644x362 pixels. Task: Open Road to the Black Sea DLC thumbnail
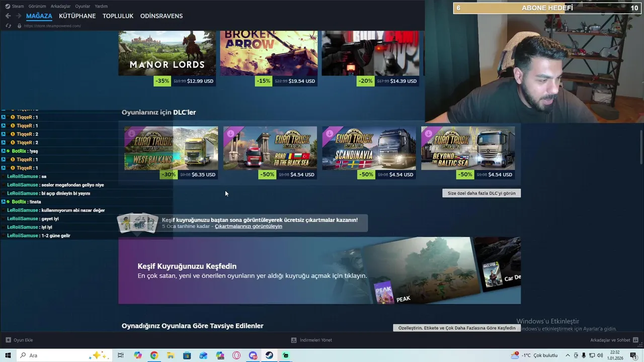pos(270,148)
